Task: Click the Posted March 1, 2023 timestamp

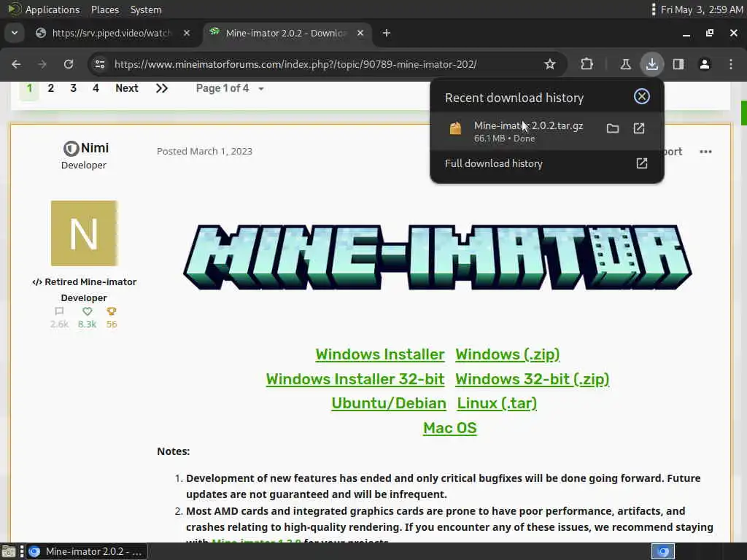Action: pos(204,152)
